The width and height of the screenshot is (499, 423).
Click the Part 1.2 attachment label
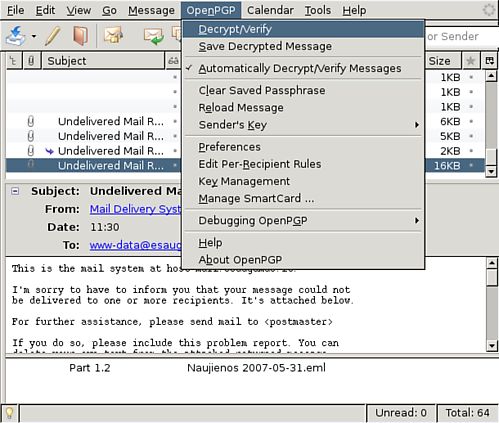point(90,368)
